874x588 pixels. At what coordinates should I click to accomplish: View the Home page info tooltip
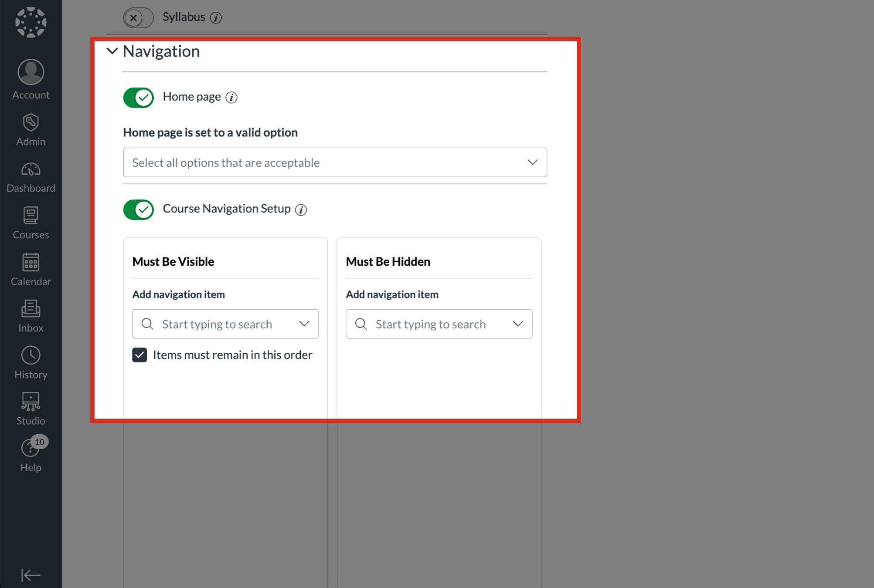tap(231, 97)
